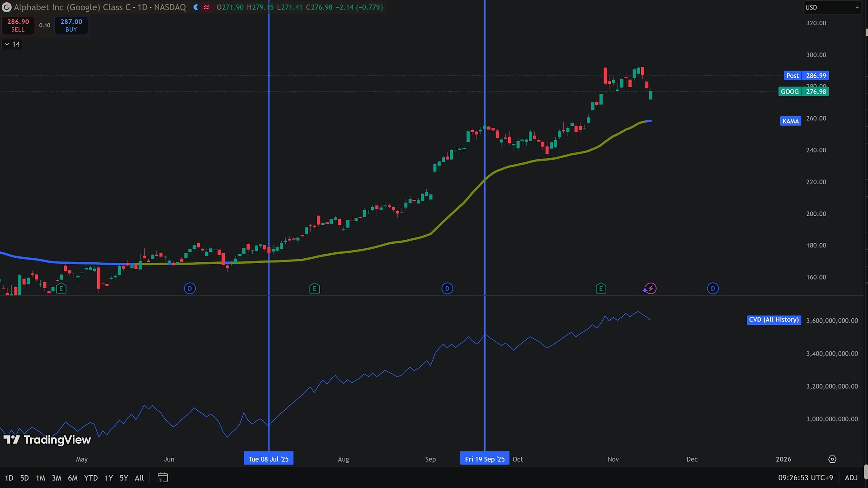The image size is (868, 488).
Task: Click the C276.98 close price value
Action: click(319, 7)
